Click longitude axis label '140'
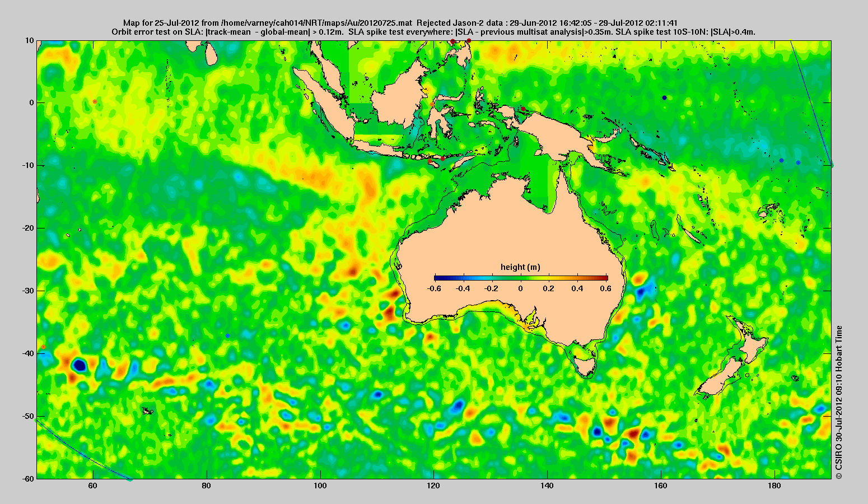 [548, 486]
